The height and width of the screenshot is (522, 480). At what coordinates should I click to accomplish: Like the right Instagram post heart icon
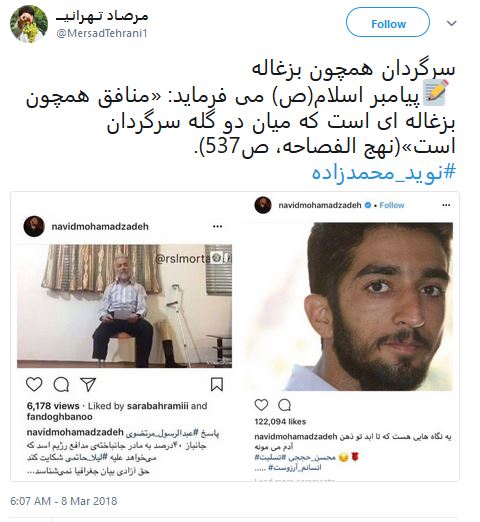(261, 405)
